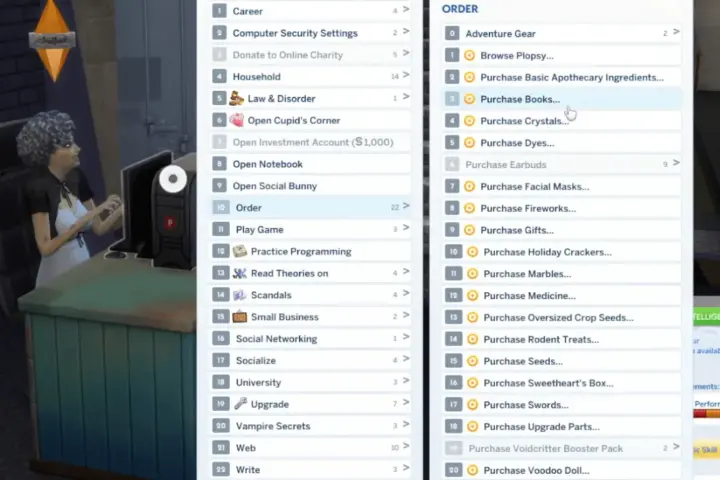
Task: Click the number 4 badge beside Household
Action: [219, 76]
